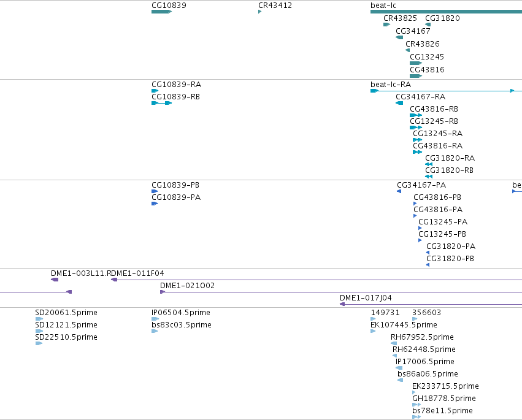Select the CG31820-PA protein label
The height and width of the screenshot is (420, 522).
click(x=451, y=246)
